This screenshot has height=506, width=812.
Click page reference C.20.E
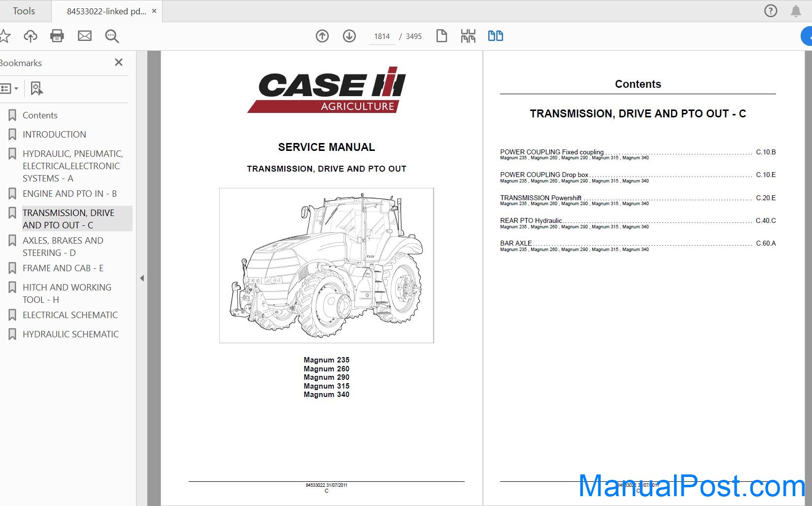[x=766, y=198]
